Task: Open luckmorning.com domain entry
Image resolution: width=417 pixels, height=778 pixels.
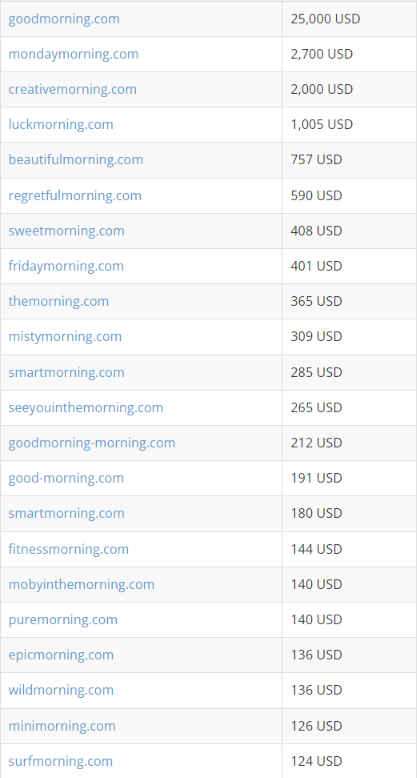Action: pos(61,124)
